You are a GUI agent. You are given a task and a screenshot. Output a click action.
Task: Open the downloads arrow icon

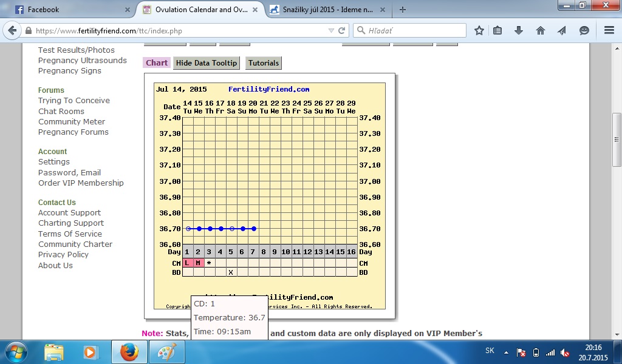(x=519, y=30)
